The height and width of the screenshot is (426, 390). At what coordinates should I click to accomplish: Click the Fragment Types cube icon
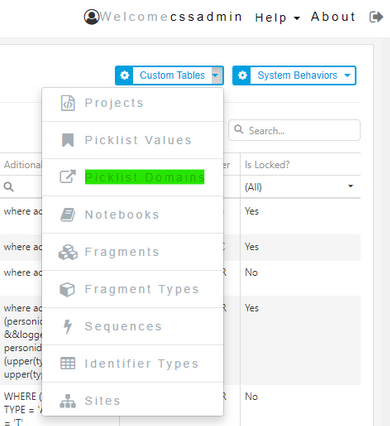(x=67, y=289)
